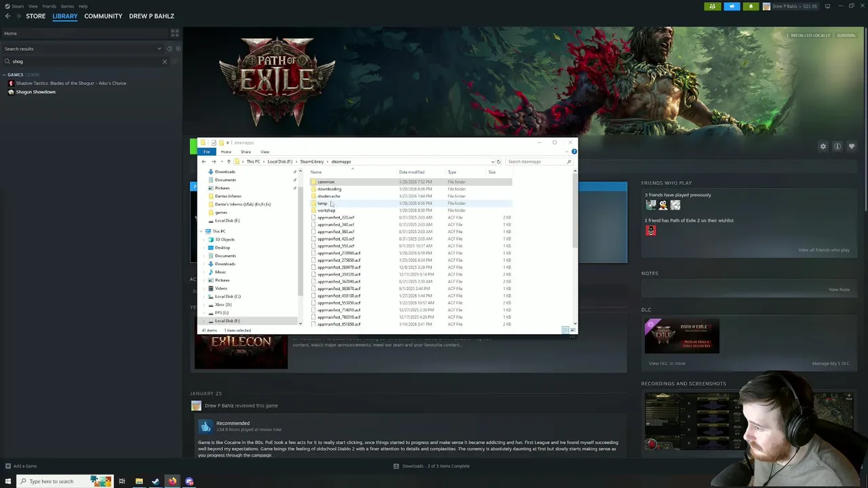
Task: Go to Steam COMMUNITY tab
Action: [x=103, y=16]
